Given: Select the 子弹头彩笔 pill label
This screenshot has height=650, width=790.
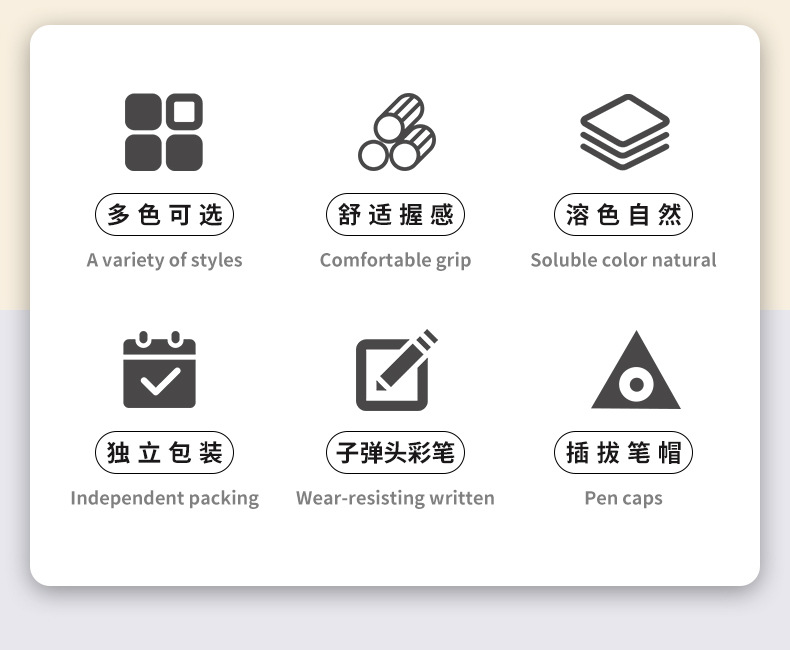Looking at the screenshot, I should [396, 452].
